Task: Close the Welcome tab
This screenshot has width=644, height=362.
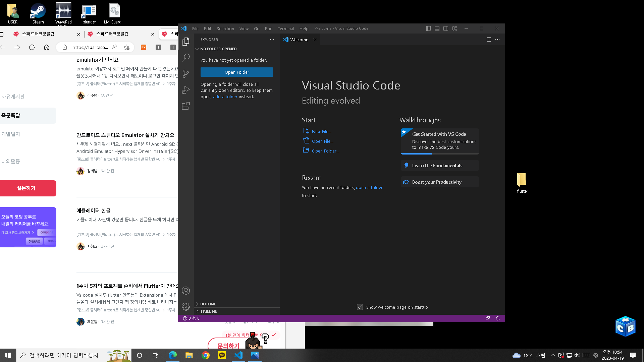Action: coord(315,40)
